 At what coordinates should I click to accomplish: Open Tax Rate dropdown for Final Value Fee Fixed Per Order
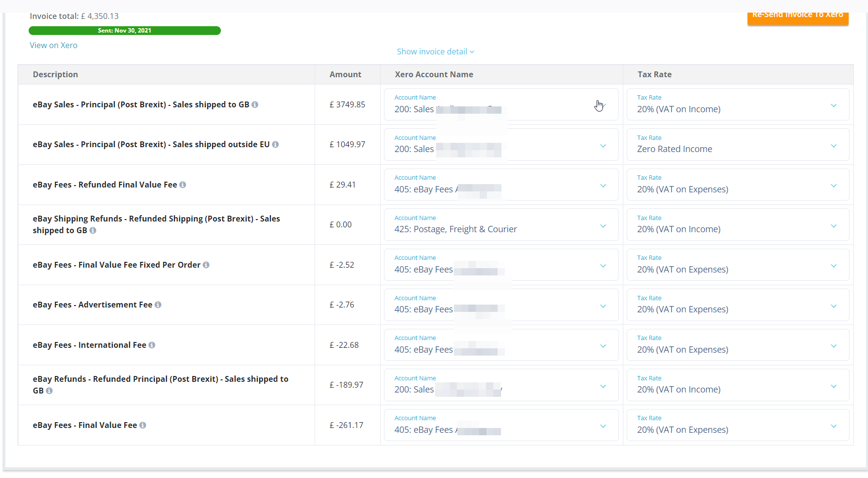[738, 265]
